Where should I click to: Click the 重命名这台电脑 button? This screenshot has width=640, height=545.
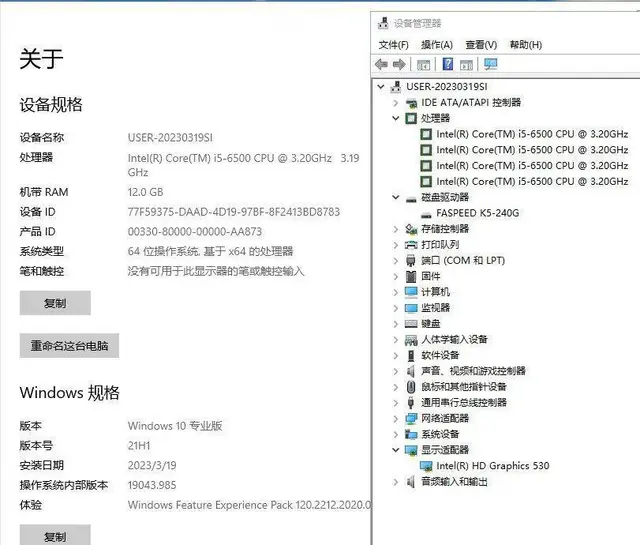pyautogui.click(x=69, y=346)
